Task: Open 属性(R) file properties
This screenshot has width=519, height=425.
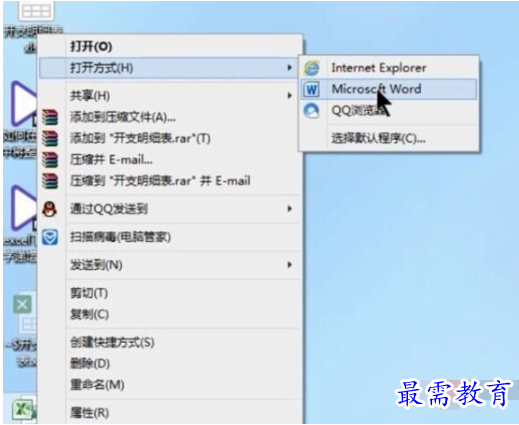Action: click(170, 413)
